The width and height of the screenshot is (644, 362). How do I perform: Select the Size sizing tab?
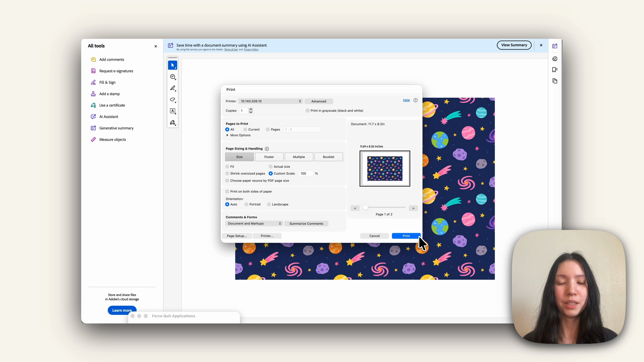(239, 157)
